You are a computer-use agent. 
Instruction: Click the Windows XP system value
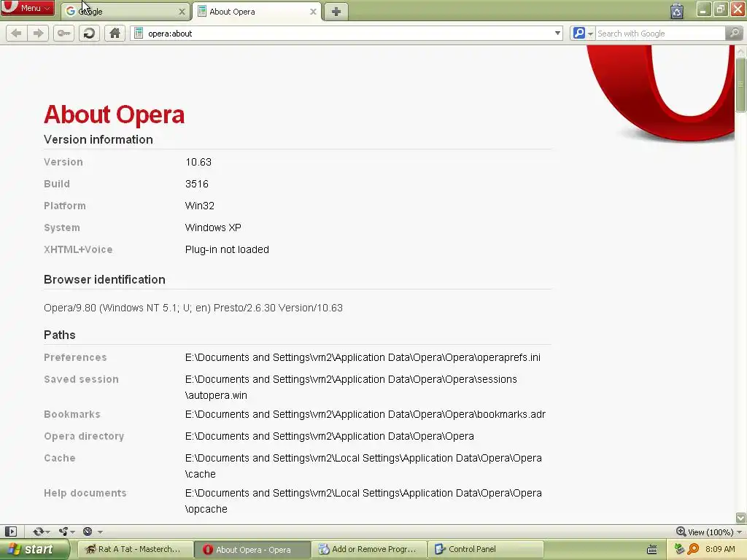pos(213,227)
